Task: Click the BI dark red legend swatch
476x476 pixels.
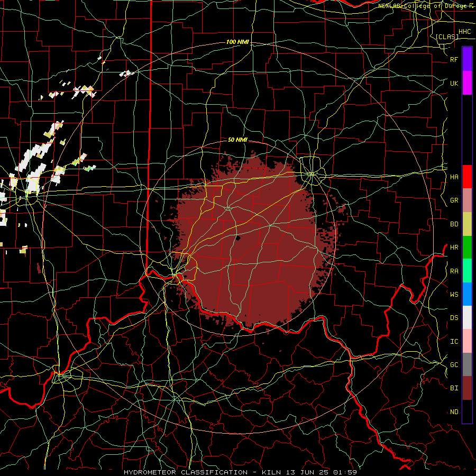Action: (467, 388)
